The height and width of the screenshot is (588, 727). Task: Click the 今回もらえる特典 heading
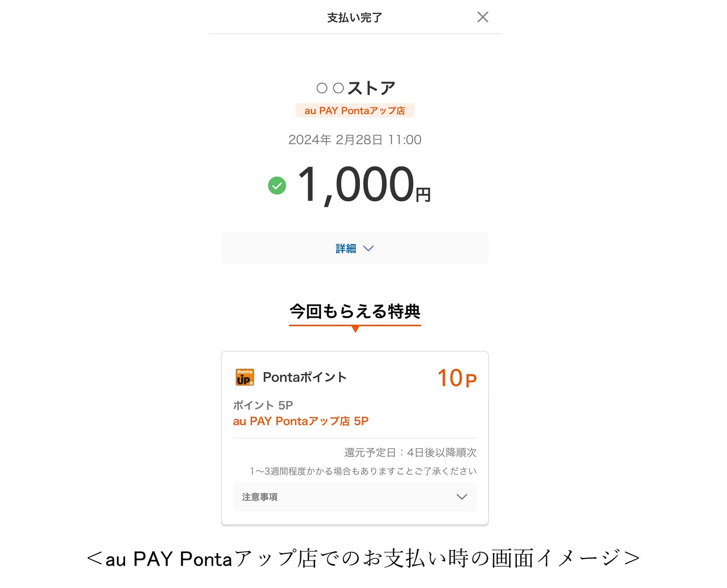(355, 311)
